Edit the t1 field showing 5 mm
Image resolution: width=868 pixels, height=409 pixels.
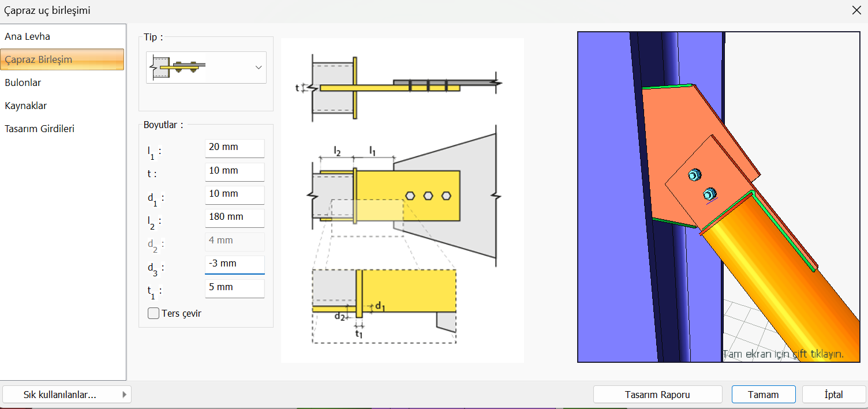click(234, 288)
